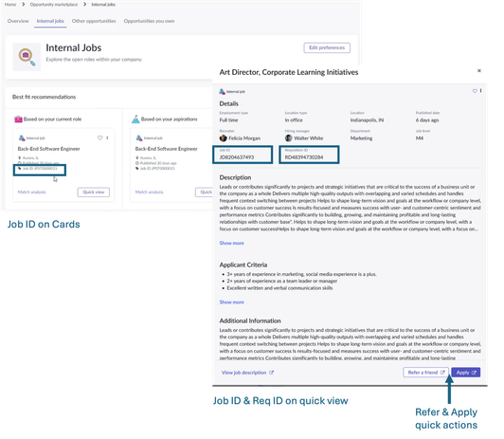This screenshot has width=504, height=439.
Task: Switch to the Overview tab
Action: click(18, 21)
